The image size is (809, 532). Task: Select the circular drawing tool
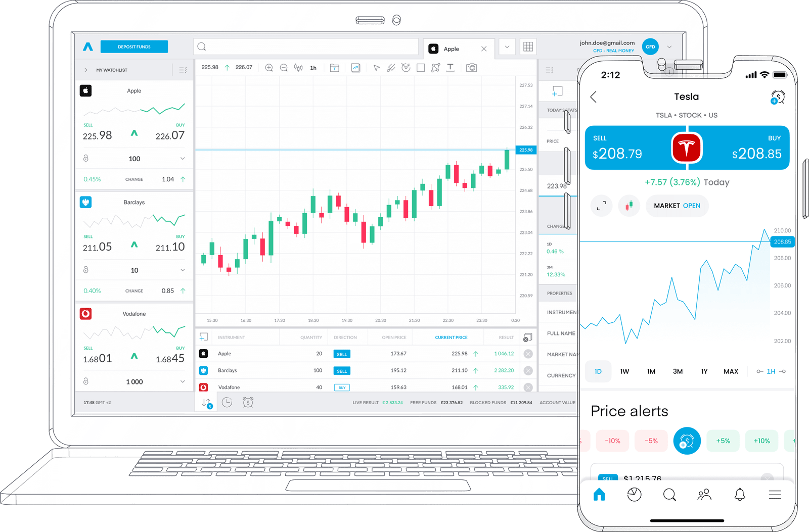click(406, 68)
